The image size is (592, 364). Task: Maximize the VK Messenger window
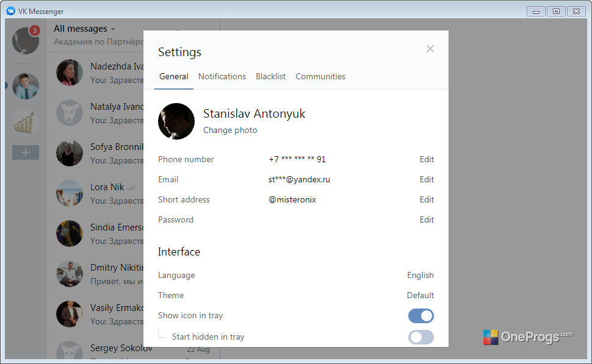pos(556,12)
